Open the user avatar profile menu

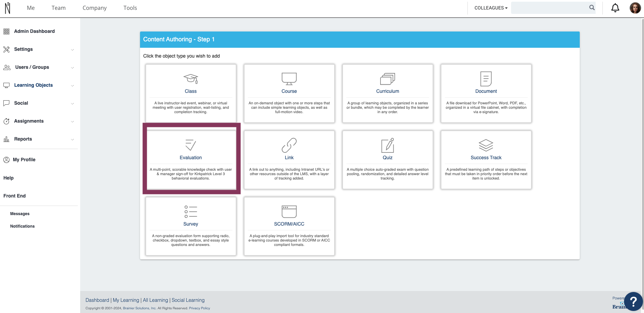(635, 8)
